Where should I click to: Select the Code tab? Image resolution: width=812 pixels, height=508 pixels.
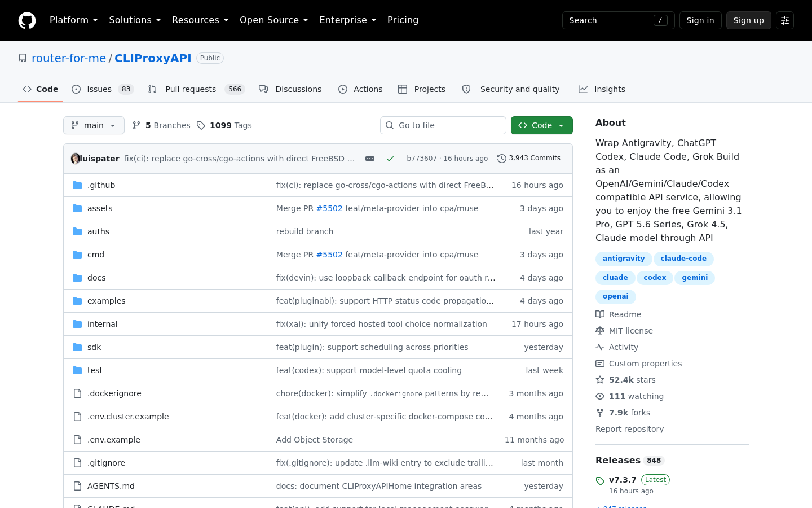coord(41,89)
